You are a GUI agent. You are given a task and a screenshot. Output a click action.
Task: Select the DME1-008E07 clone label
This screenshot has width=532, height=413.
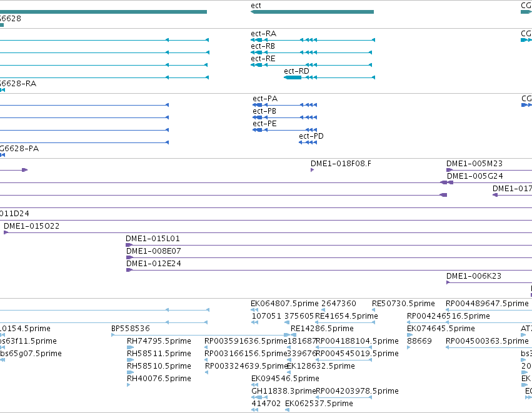pos(153,251)
